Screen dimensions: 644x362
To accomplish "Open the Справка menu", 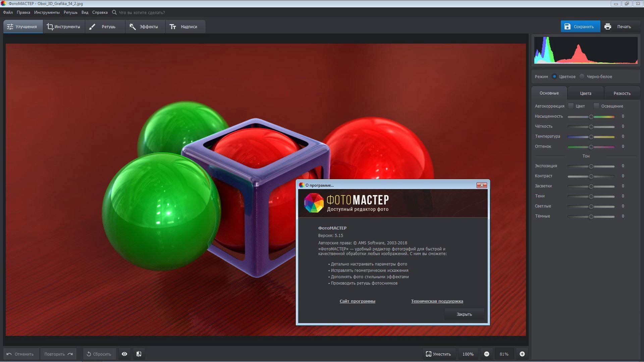I will pyautogui.click(x=100, y=12).
